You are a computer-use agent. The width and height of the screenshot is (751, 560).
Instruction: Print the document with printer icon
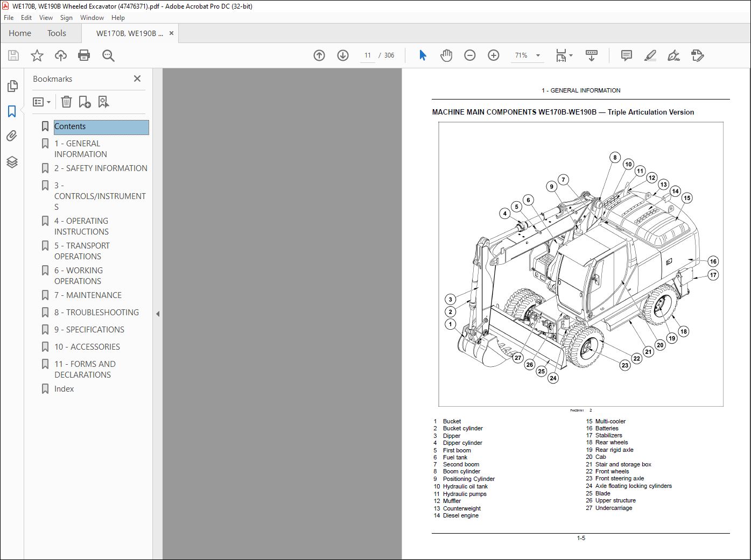[84, 55]
